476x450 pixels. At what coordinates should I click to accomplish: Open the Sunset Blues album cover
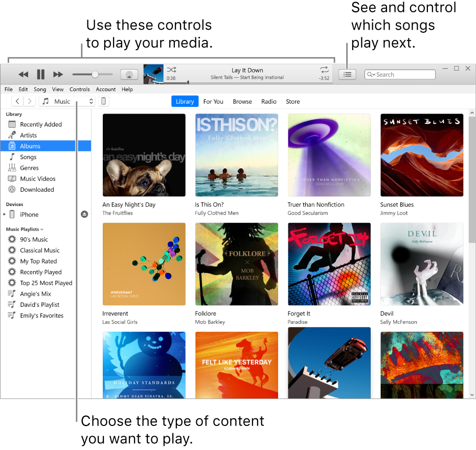pyautogui.click(x=422, y=155)
